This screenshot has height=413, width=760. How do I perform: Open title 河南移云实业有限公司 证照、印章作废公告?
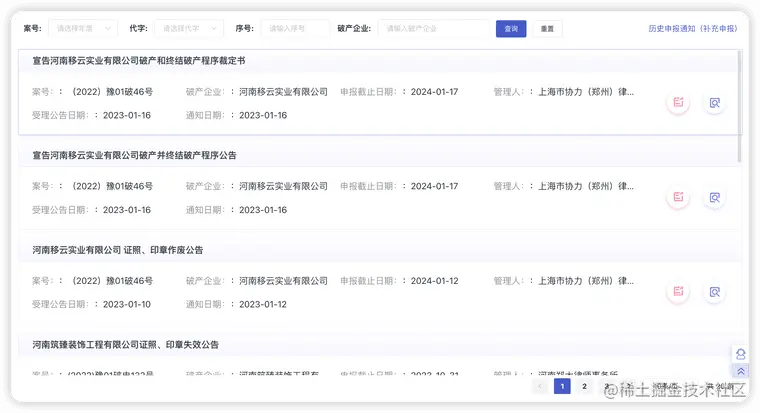[x=118, y=250]
